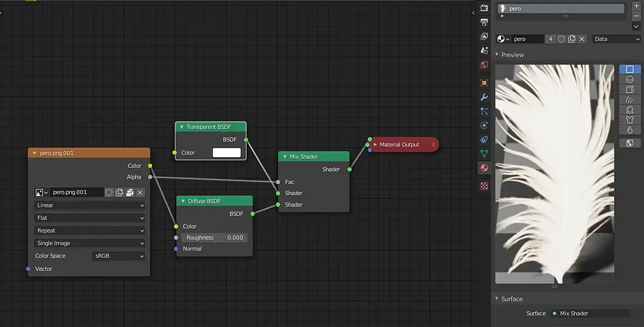
Task: Click the material user count 4
Action: (x=550, y=39)
